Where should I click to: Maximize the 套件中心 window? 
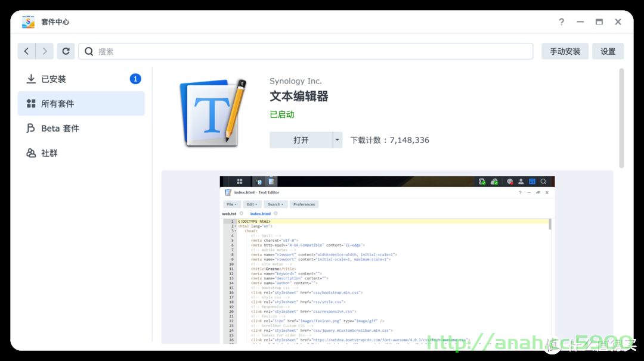pyautogui.click(x=599, y=21)
